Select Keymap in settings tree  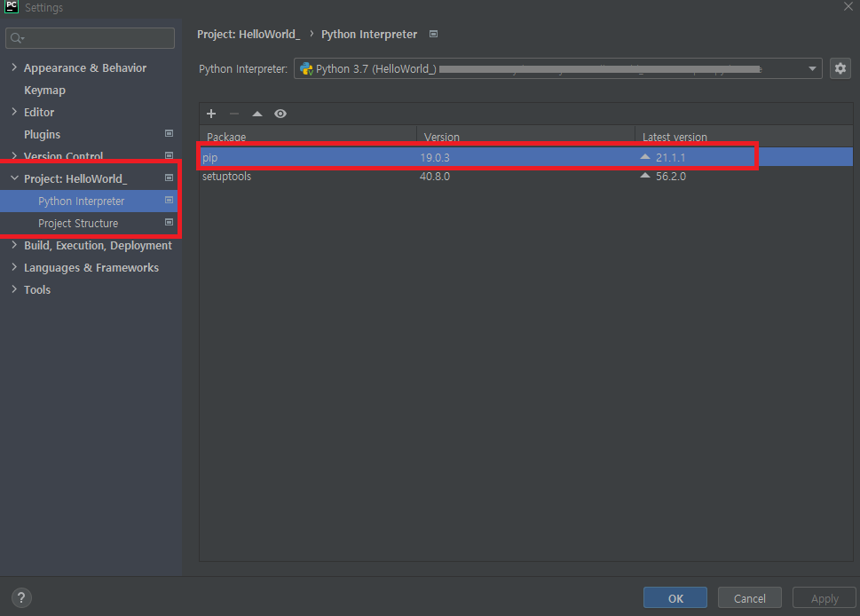[x=44, y=90]
